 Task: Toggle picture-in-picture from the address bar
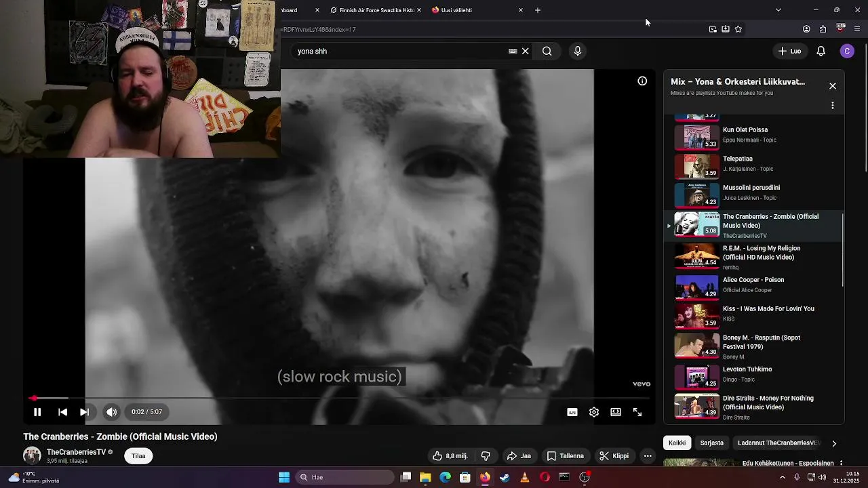(x=713, y=29)
